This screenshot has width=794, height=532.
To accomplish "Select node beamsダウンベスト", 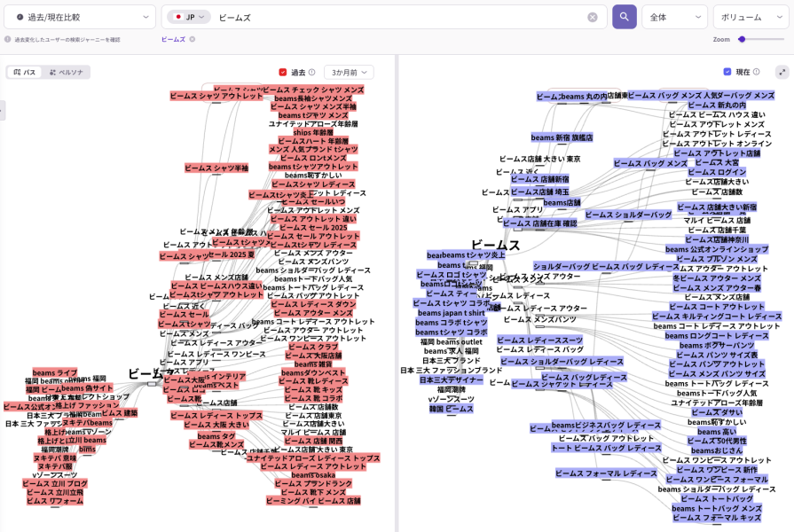I will [x=313, y=372].
